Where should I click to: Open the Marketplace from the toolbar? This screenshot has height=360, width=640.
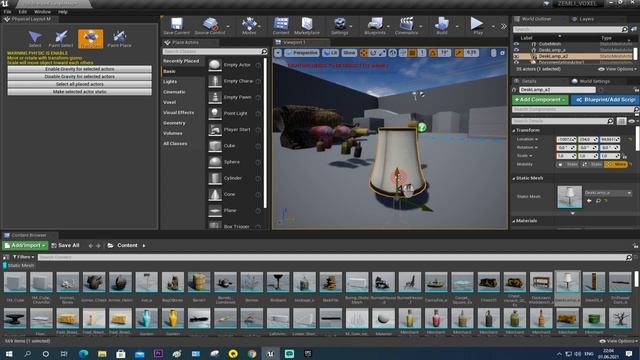307,26
